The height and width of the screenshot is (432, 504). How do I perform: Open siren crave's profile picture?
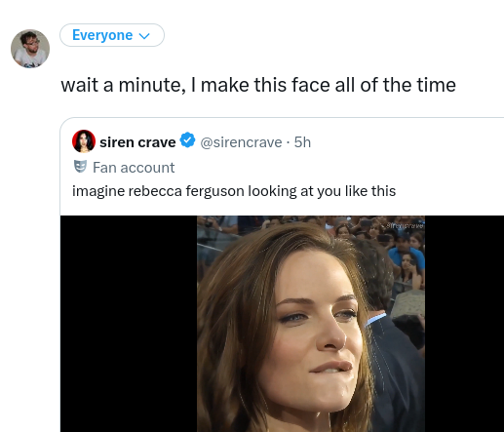point(84,141)
